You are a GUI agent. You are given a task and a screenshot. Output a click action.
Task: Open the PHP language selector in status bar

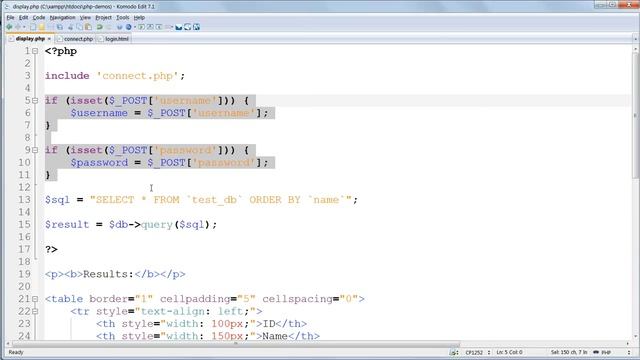click(x=611, y=352)
